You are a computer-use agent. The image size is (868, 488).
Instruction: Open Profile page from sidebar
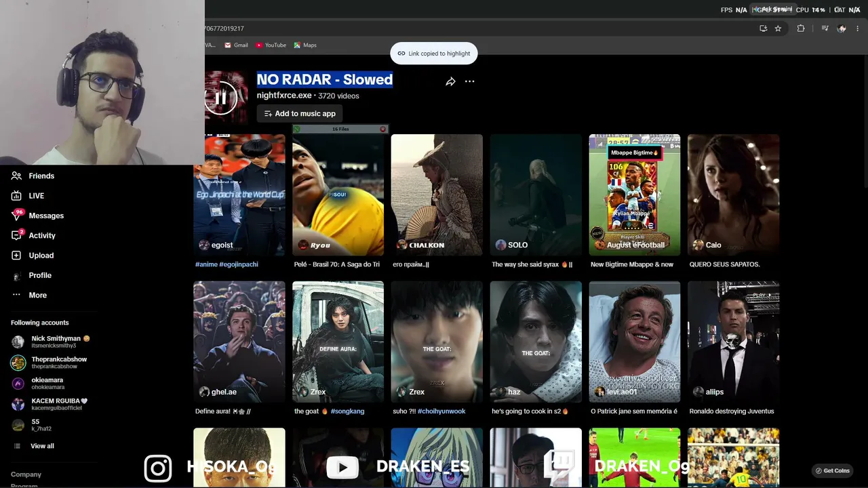(x=40, y=275)
